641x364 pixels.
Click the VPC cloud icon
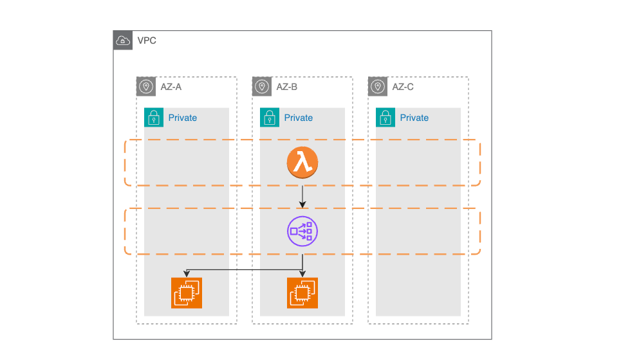[123, 40]
